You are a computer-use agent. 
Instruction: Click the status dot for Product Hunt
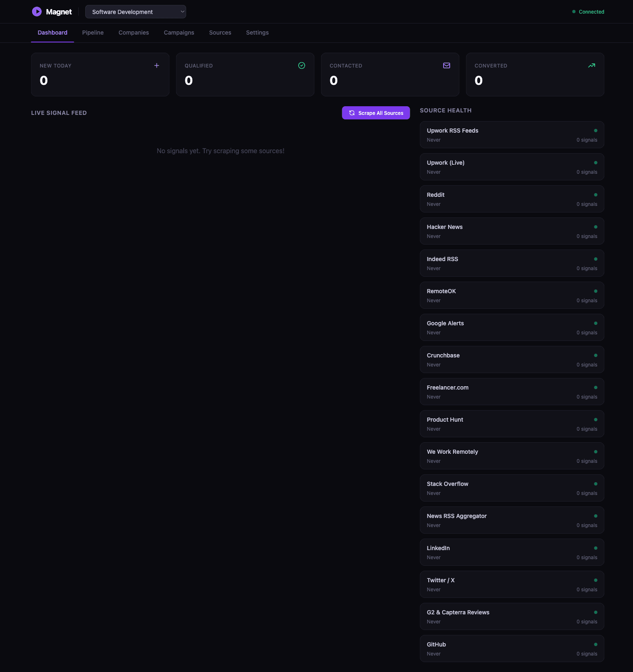596,420
